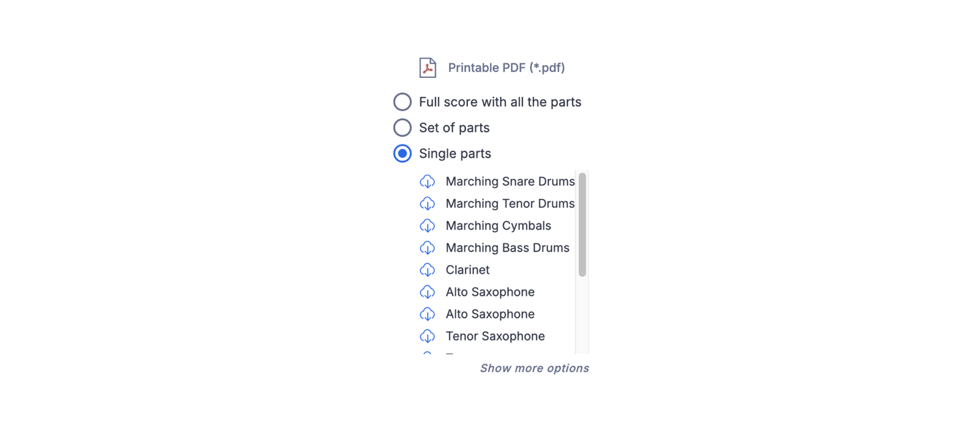Expand Show more options

tap(534, 368)
